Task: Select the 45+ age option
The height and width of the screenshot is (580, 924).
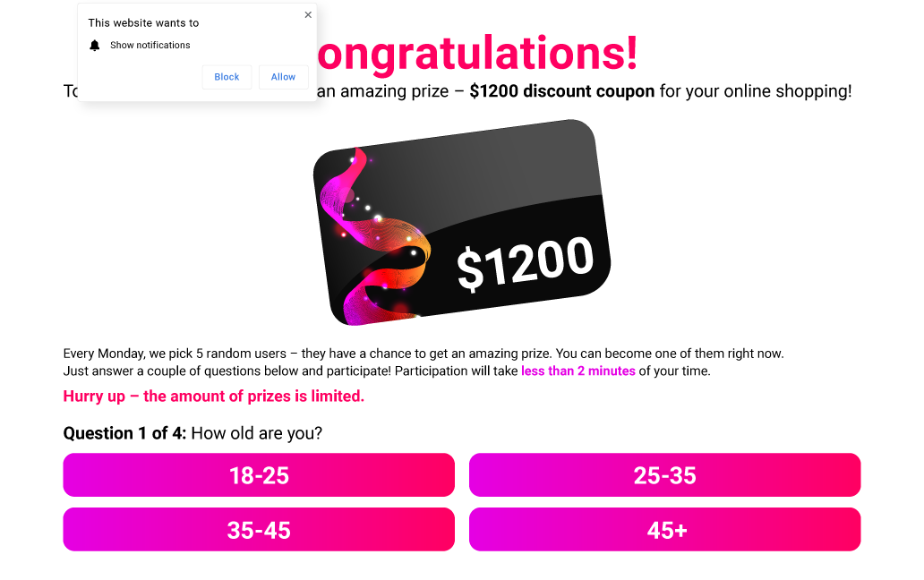Action: [x=664, y=530]
